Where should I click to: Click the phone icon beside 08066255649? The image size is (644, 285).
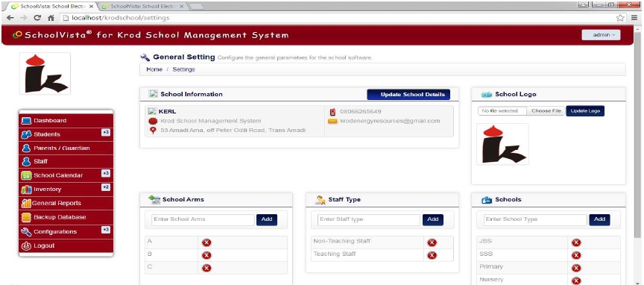click(332, 111)
